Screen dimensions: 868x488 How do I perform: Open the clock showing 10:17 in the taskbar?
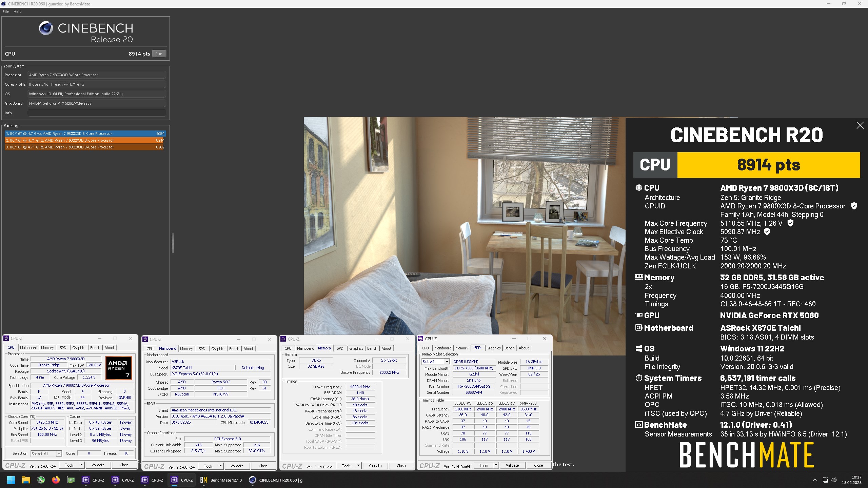851,480
